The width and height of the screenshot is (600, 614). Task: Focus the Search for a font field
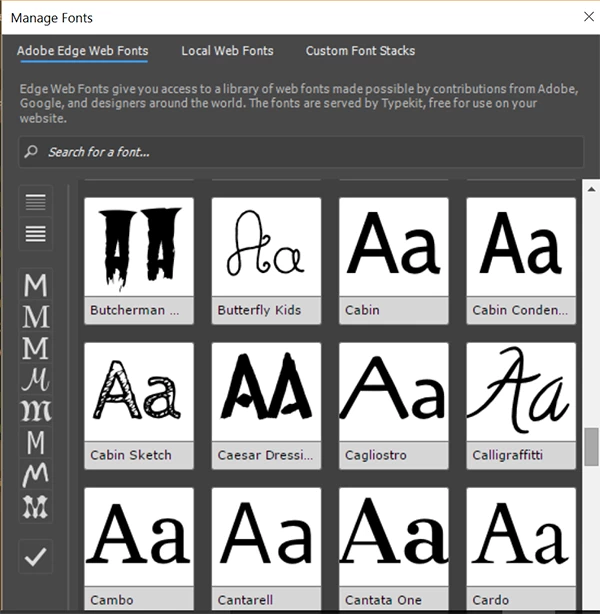(301, 152)
